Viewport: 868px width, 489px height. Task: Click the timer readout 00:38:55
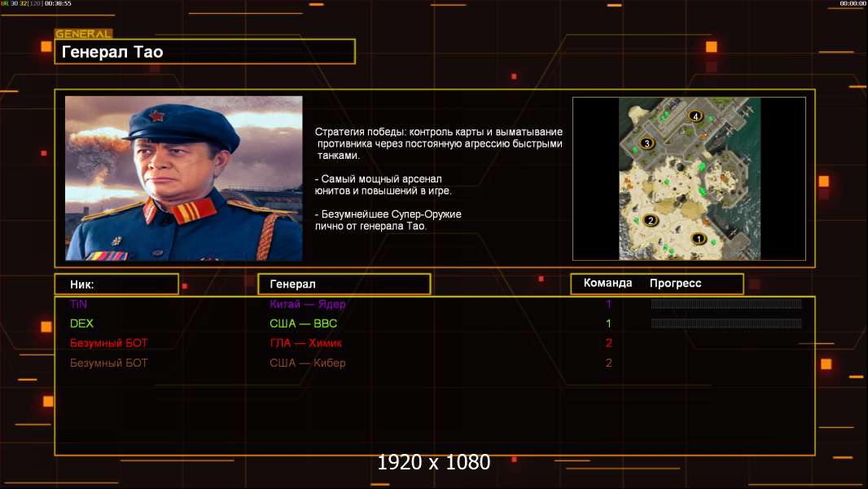pyautogui.click(x=58, y=3)
